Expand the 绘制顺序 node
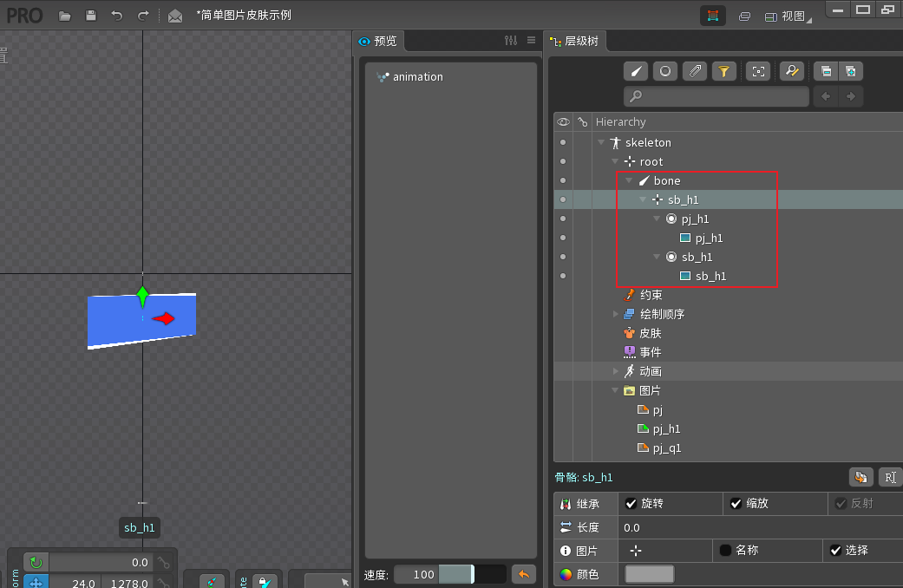This screenshot has width=903, height=588. [616, 315]
